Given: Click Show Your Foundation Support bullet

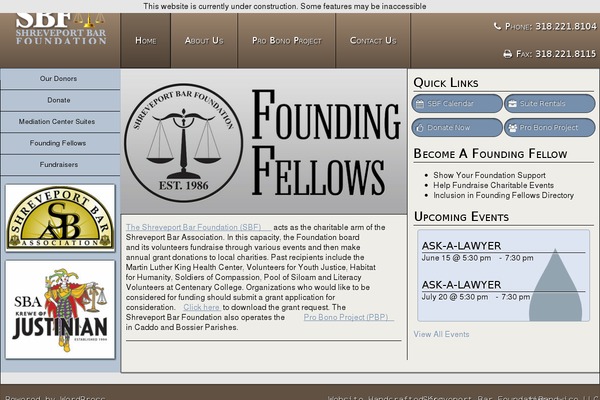Looking at the screenshot, I should coord(489,175).
